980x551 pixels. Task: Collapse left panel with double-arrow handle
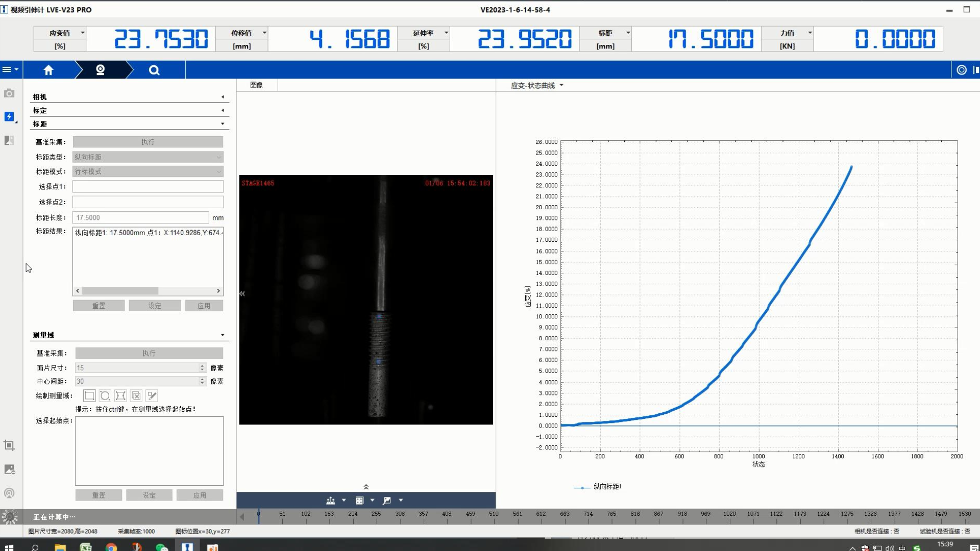click(242, 293)
